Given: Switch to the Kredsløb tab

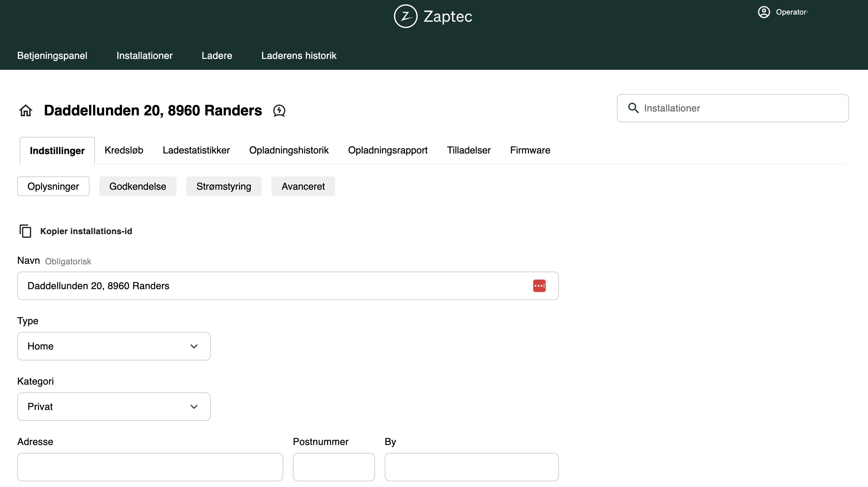Looking at the screenshot, I should pos(124,150).
